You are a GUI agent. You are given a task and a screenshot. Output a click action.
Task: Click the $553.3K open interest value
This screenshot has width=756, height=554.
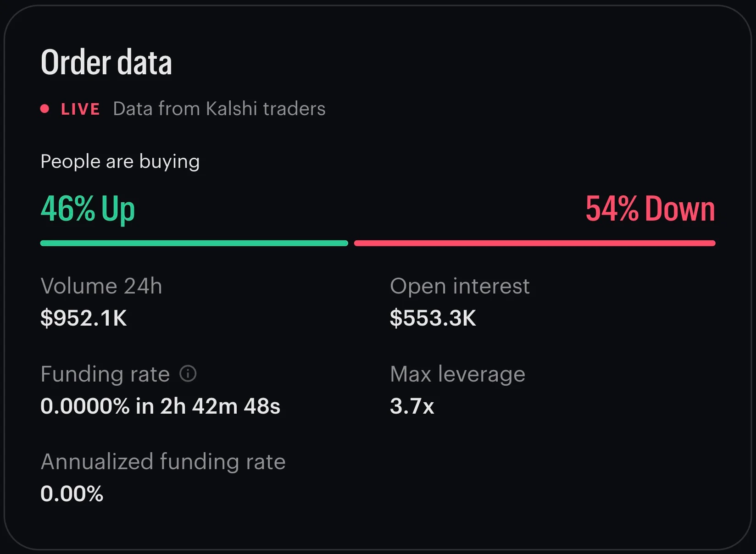coord(433,318)
